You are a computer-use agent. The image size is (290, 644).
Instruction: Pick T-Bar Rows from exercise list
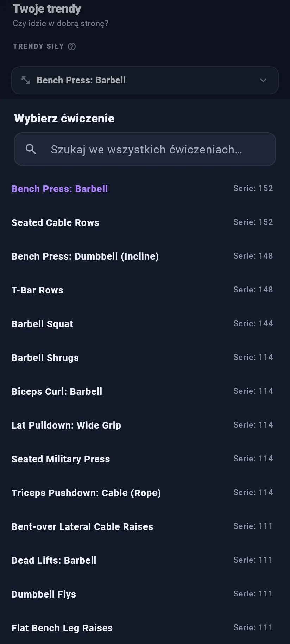point(142,290)
